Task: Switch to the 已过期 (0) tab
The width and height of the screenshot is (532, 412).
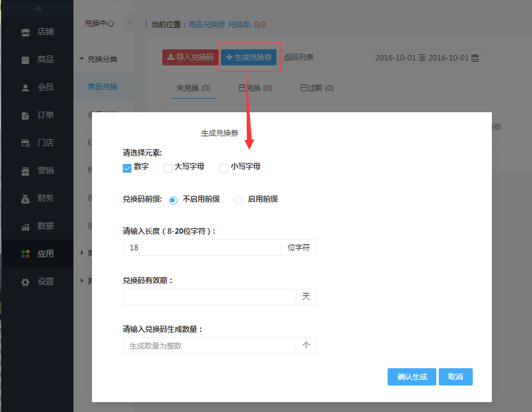Action: pyautogui.click(x=317, y=88)
